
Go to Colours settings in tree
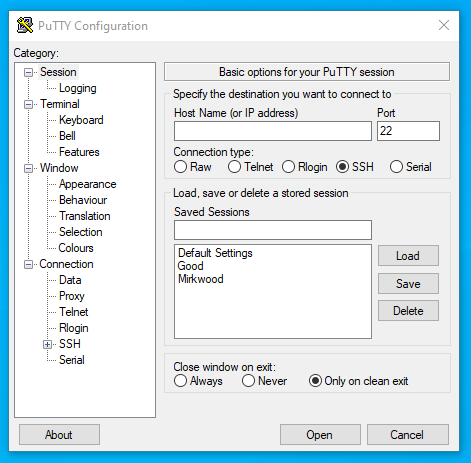pyautogui.click(x=76, y=248)
